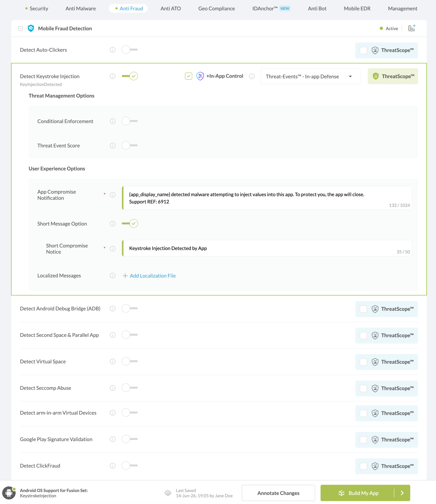Image resolution: width=436 pixels, height=504 pixels.
Task: Show info for Detect Virtual Space
Action: pos(113,362)
